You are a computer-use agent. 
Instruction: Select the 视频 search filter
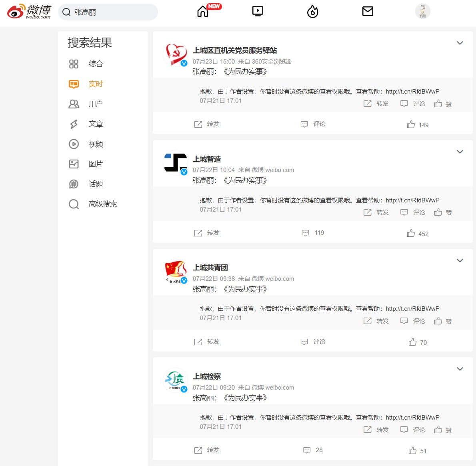[86, 144]
